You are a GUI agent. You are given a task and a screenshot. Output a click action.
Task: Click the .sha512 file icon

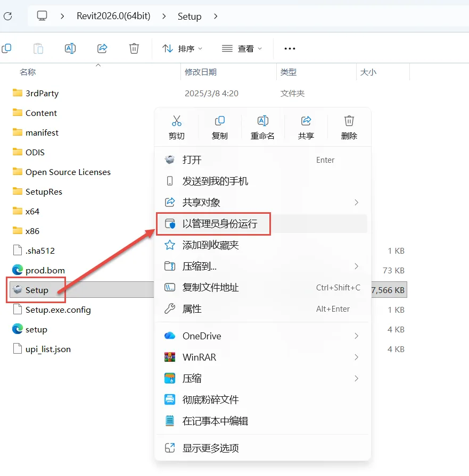pyautogui.click(x=18, y=250)
